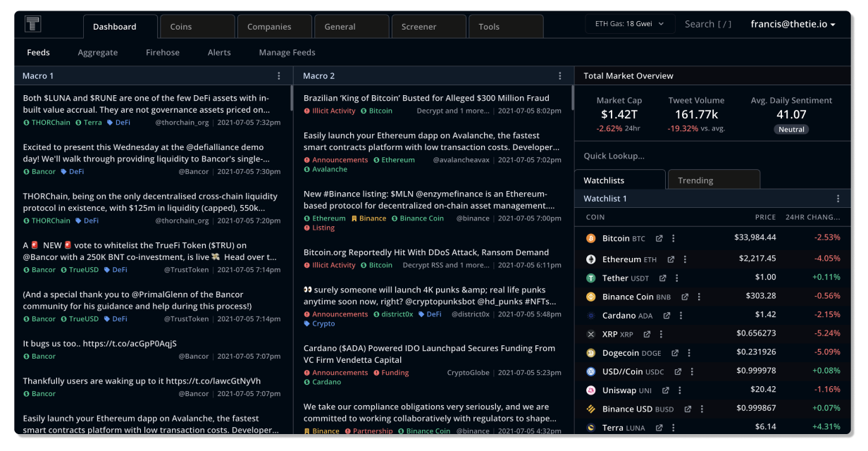Open Cardano row more options

680,316
